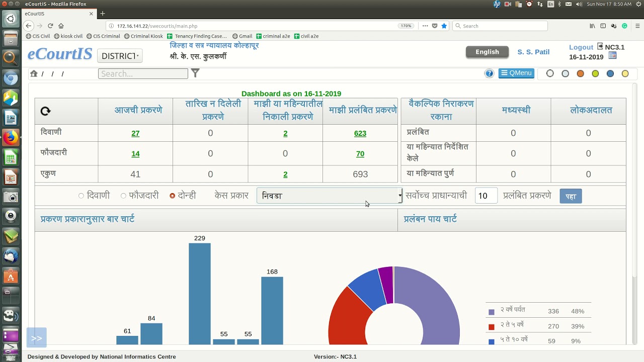
Task: Select the फौजदारी radio button
Action: point(123,196)
